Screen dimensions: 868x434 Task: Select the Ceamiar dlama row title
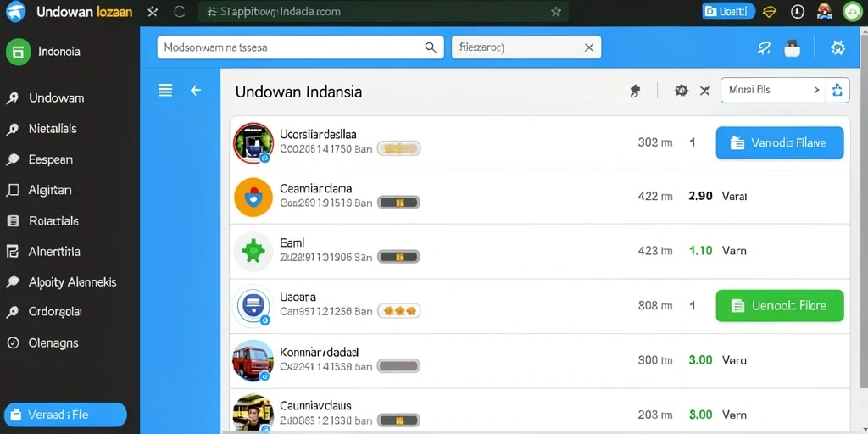point(315,188)
